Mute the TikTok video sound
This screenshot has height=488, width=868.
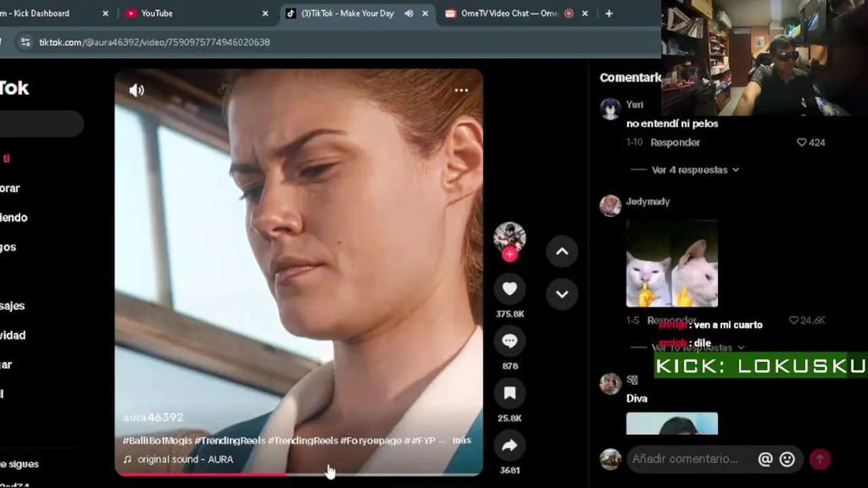coord(137,90)
